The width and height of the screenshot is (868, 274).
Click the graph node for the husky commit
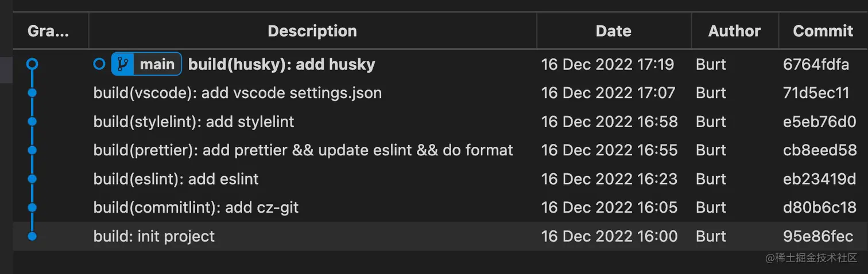32,64
